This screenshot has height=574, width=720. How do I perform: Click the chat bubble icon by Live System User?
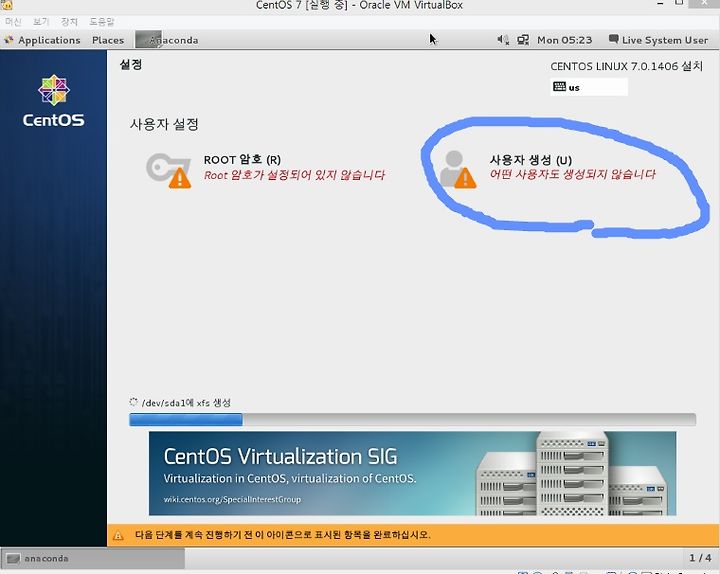point(613,39)
